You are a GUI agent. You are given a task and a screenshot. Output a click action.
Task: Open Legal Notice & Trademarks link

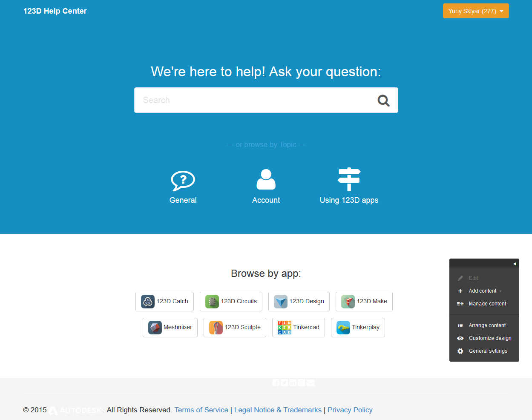tap(278, 410)
